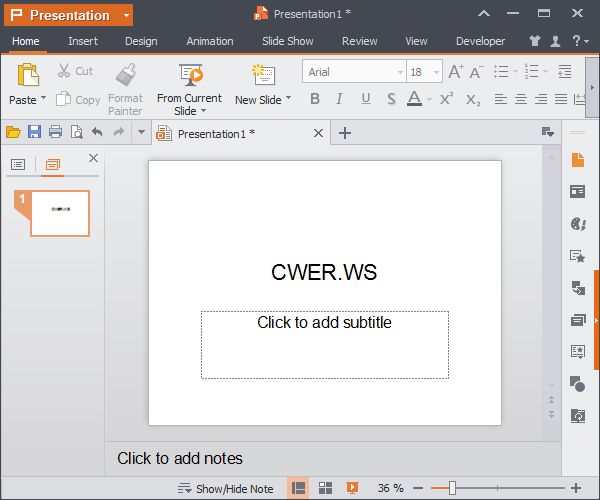
Task: Click the Increase Font Size icon
Action: [x=456, y=72]
